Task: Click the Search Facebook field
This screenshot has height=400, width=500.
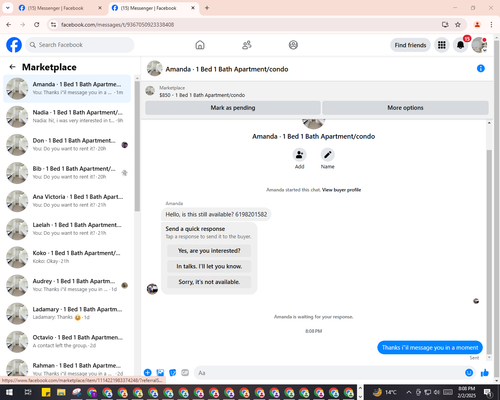Action: pyautogui.click(x=80, y=45)
